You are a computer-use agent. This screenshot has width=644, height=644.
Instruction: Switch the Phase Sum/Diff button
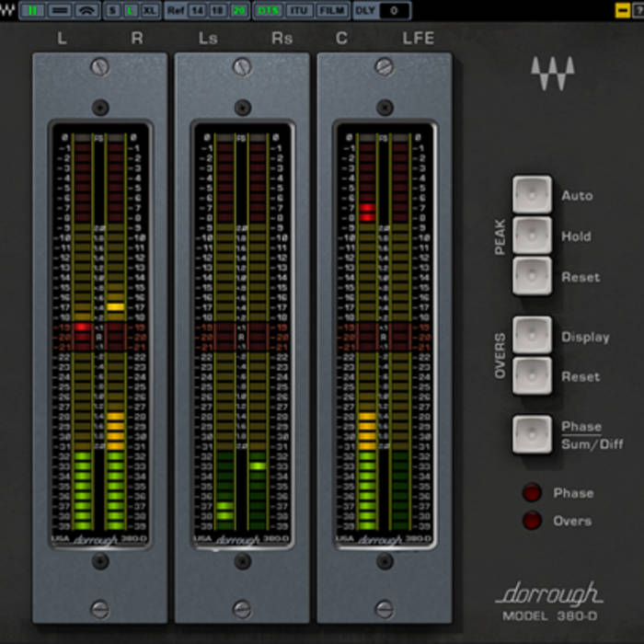click(x=533, y=434)
